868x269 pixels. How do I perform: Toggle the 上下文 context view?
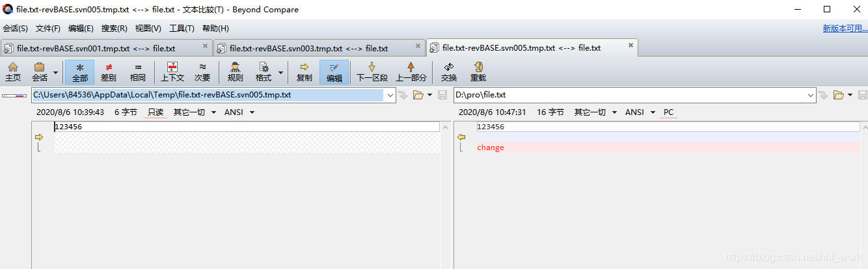click(172, 72)
